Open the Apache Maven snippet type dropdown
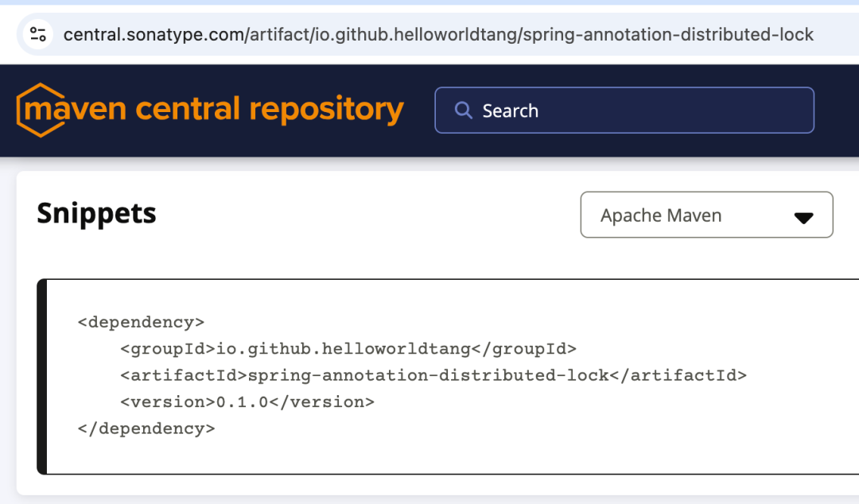The width and height of the screenshot is (859, 504). pyautogui.click(x=706, y=215)
